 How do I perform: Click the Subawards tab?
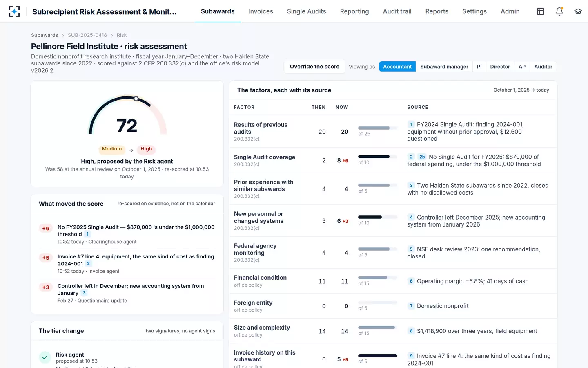pyautogui.click(x=218, y=11)
